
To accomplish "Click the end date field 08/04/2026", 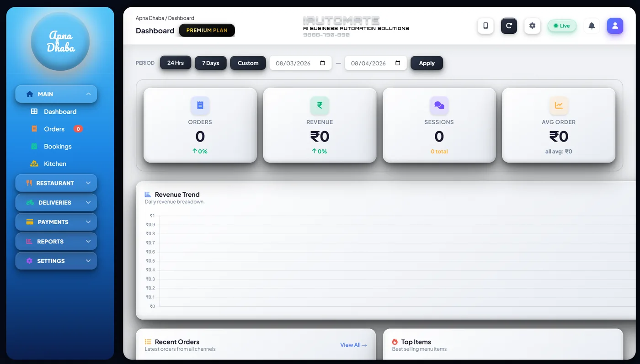I will click(376, 63).
